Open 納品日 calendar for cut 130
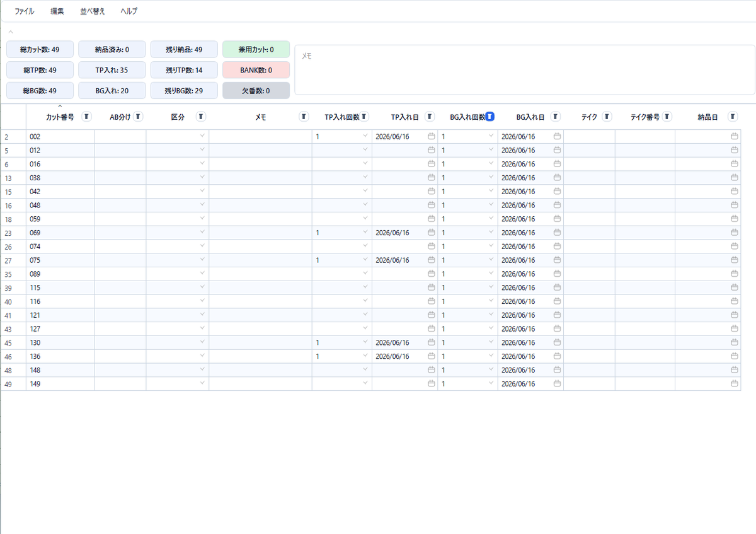 click(x=735, y=342)
